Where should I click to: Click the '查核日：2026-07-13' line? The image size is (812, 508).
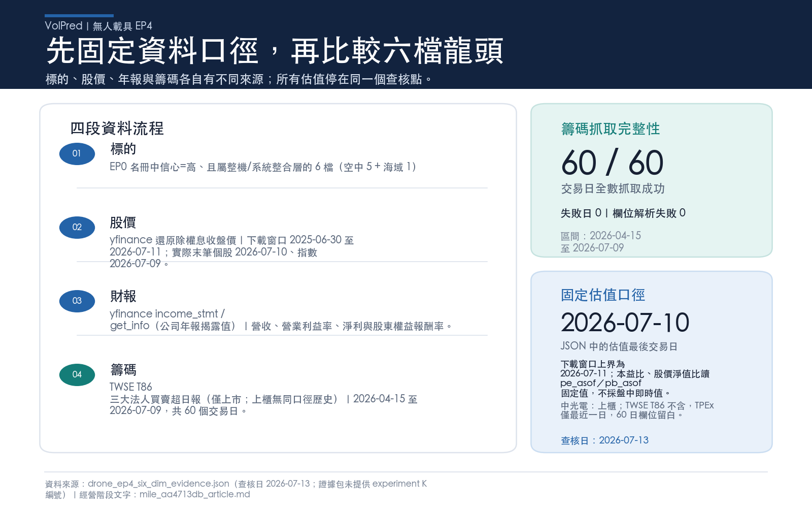[x=604, y=440]
